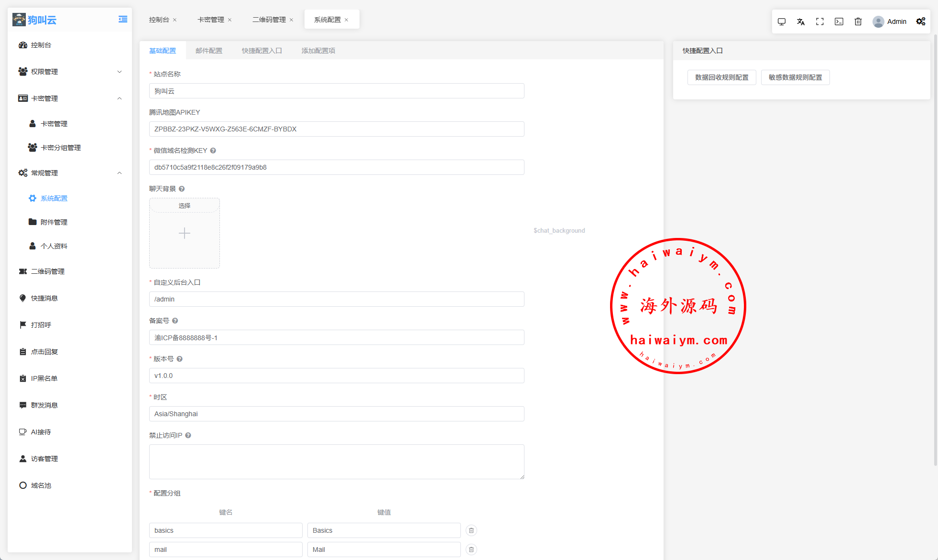Click the 敏感数据规则配置 button
Screen dimensions: 938x560
(x=795, y=77)
